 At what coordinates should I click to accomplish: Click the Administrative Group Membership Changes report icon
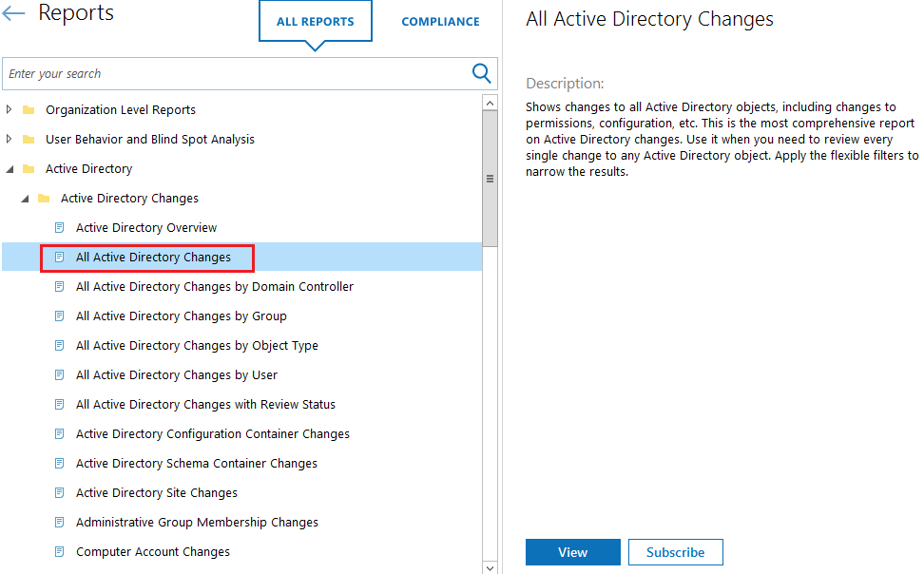pos(59,523)
